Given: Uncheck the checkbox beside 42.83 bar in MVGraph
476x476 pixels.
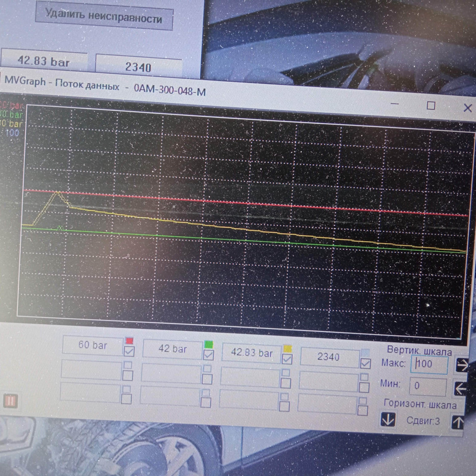Looking at the screenshot, I should 287,359.
